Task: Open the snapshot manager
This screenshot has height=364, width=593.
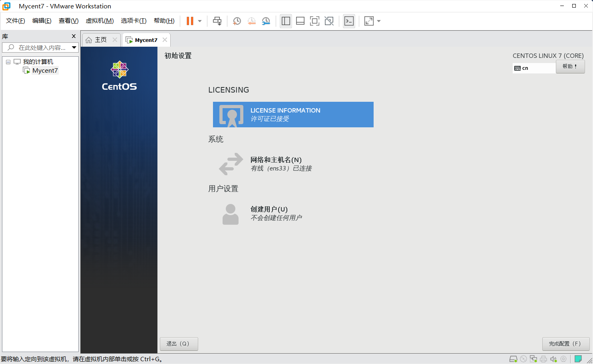Action: click(x=266, y=21)
